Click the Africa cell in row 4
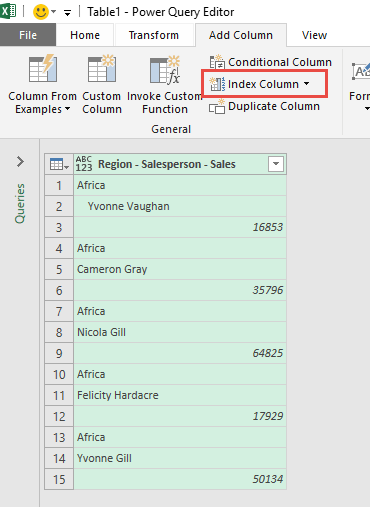This screenshot has height=507, width=370. coord(180,248)
